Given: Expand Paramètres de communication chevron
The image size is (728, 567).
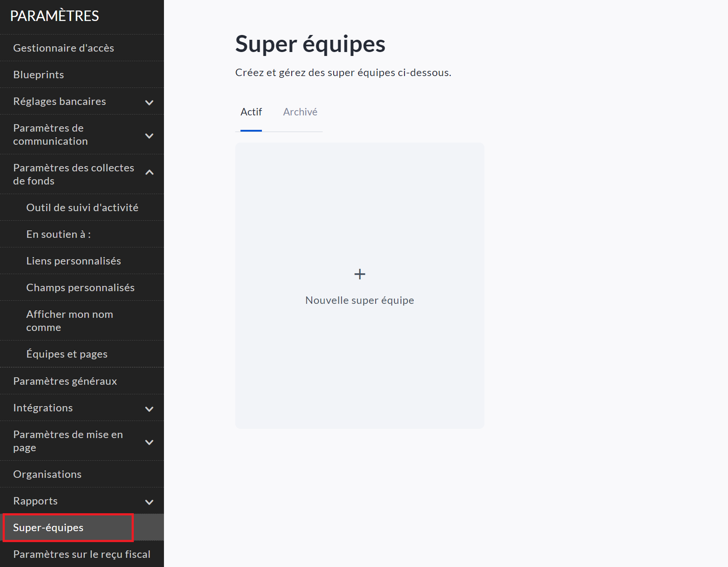Looking at the screenshot, I should point(149,136).
